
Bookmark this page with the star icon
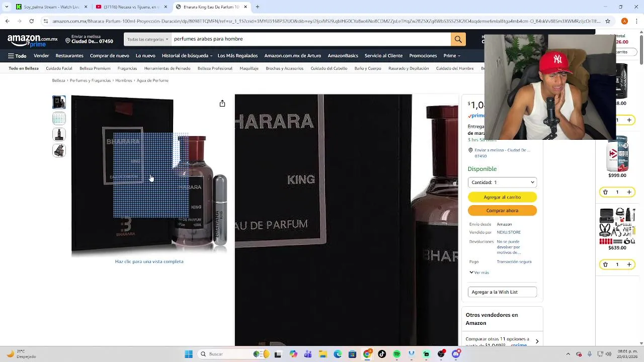pos(608,21)
